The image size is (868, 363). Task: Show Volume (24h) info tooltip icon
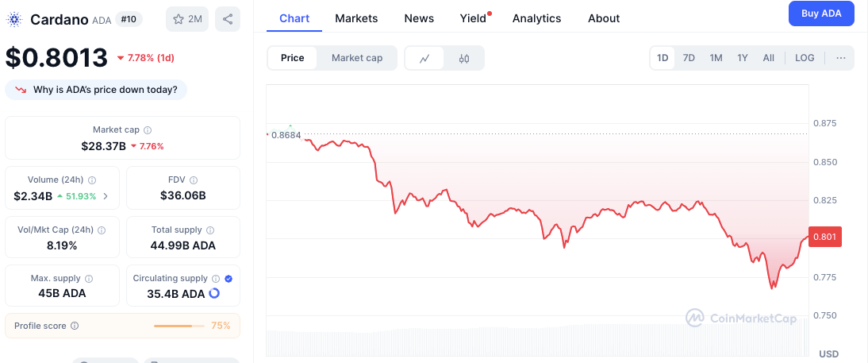pyautogui.click(x=93, y=180)
